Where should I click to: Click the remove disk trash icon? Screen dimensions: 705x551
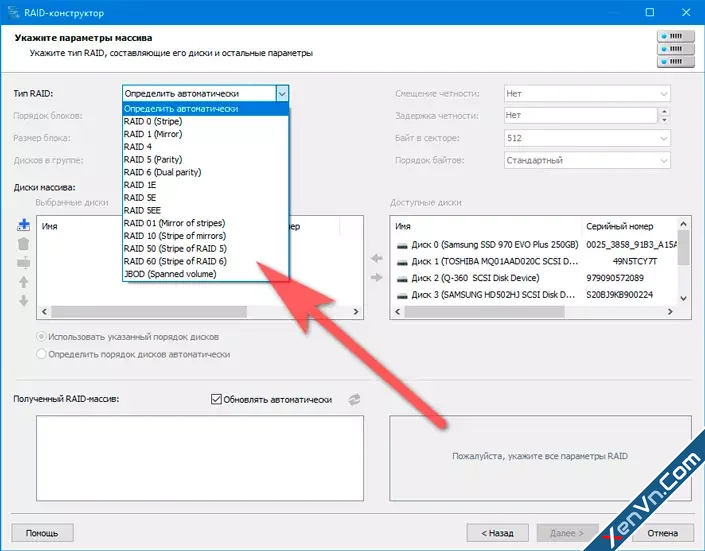coord(23,244)
